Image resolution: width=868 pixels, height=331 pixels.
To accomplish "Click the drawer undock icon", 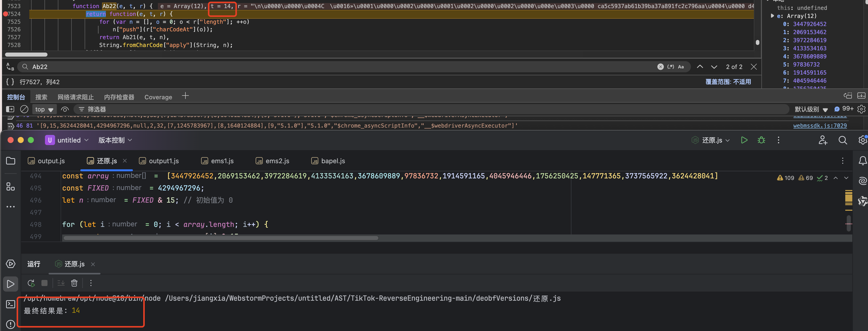I will 848,96.
